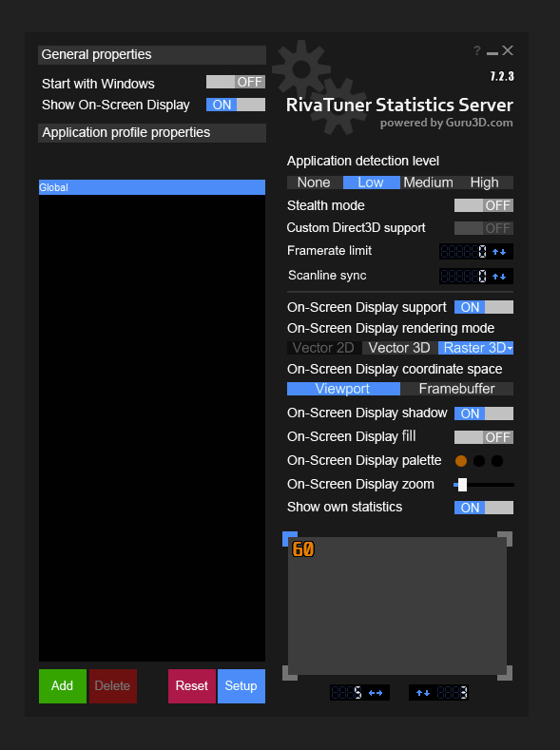Choose Vector 3D rendering mode
This screenshot has width=560, height=750.
pyautogui.click(x=399, y=348)
